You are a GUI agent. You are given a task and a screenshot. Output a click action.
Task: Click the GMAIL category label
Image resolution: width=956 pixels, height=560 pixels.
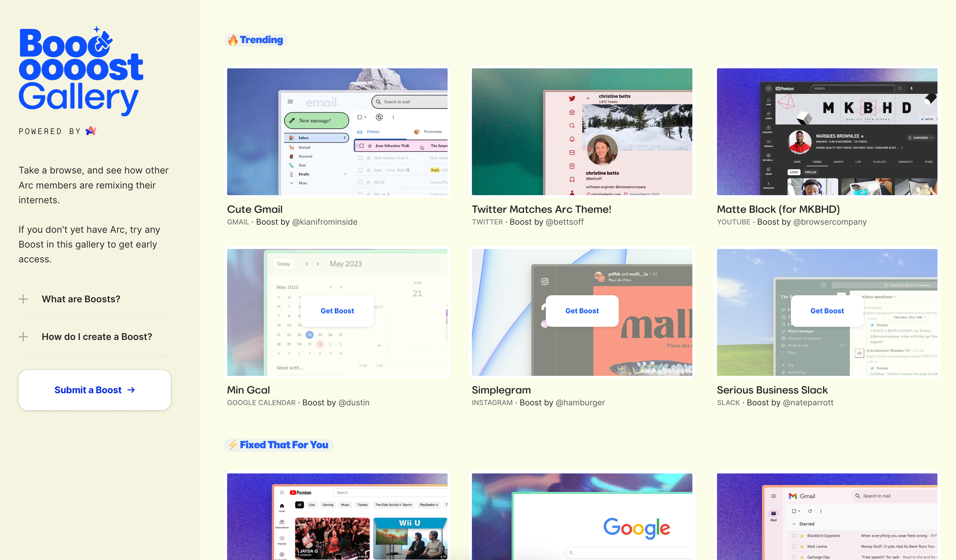[x=238, y=222]
